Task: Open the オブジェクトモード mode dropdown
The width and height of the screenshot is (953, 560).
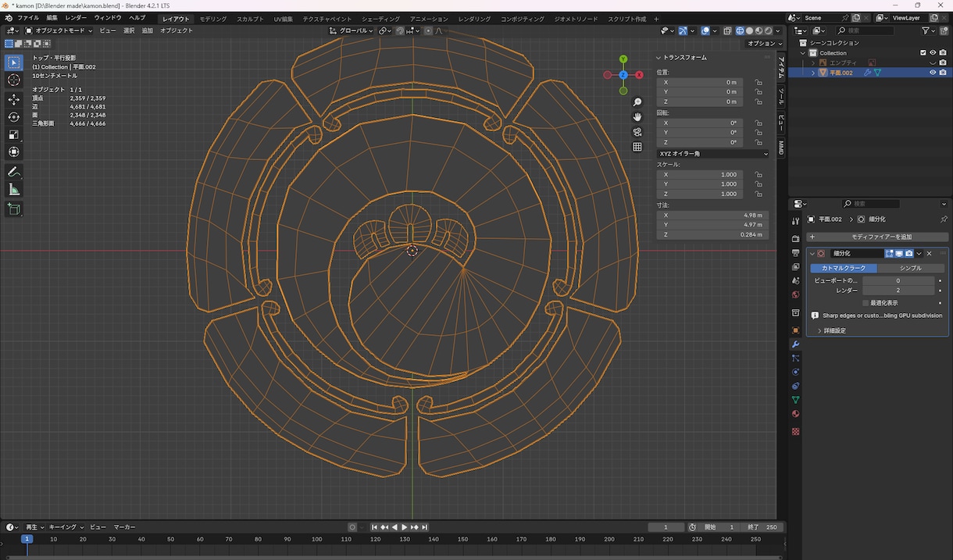Action: 59,30
